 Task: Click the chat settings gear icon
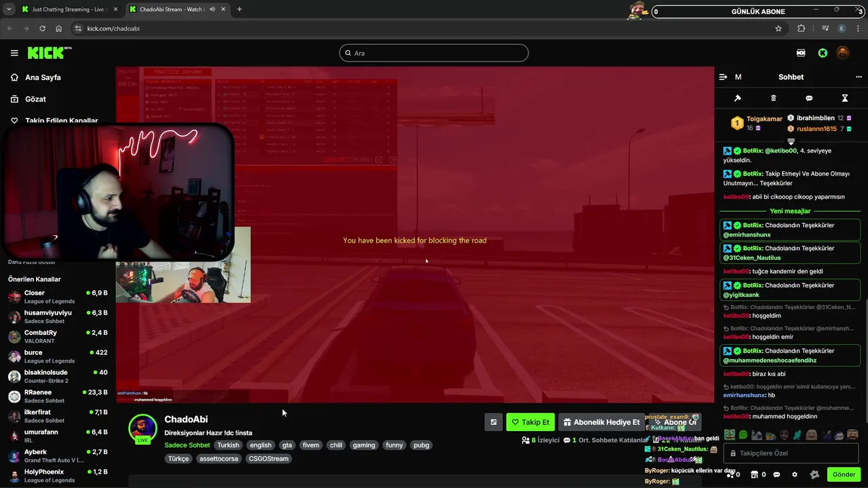coord(795,474)
